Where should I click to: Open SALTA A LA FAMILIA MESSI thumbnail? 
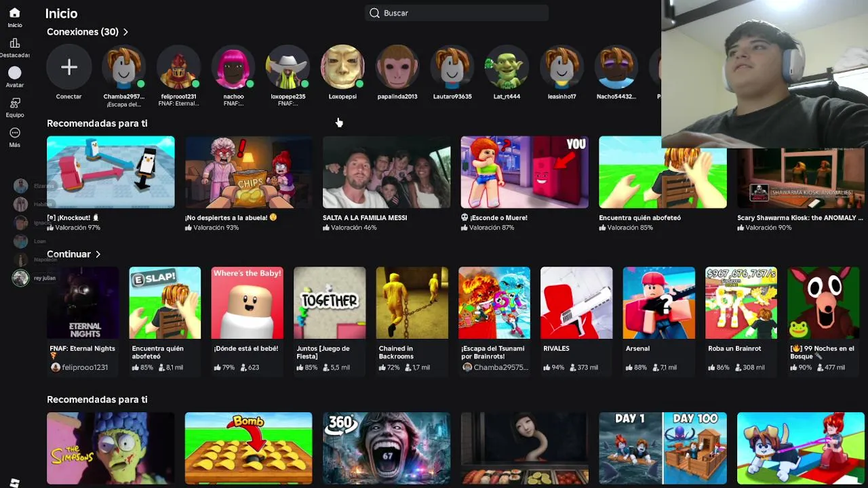(387, 172)
